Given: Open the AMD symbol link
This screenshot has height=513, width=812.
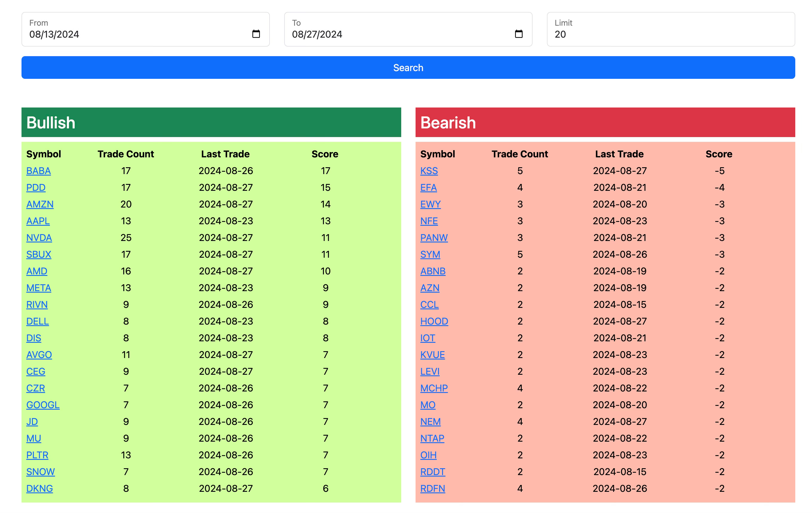Looking at the screenshot, I should coord(37,271).
